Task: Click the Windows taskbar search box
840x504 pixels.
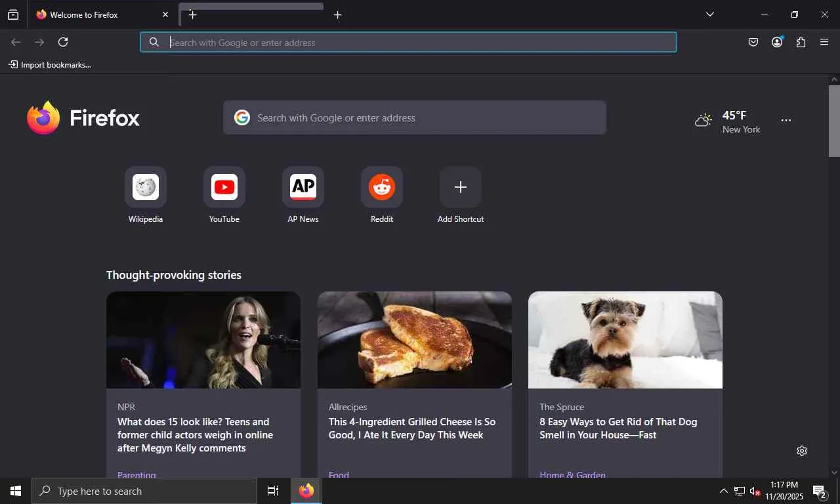Action: [144, 491]
